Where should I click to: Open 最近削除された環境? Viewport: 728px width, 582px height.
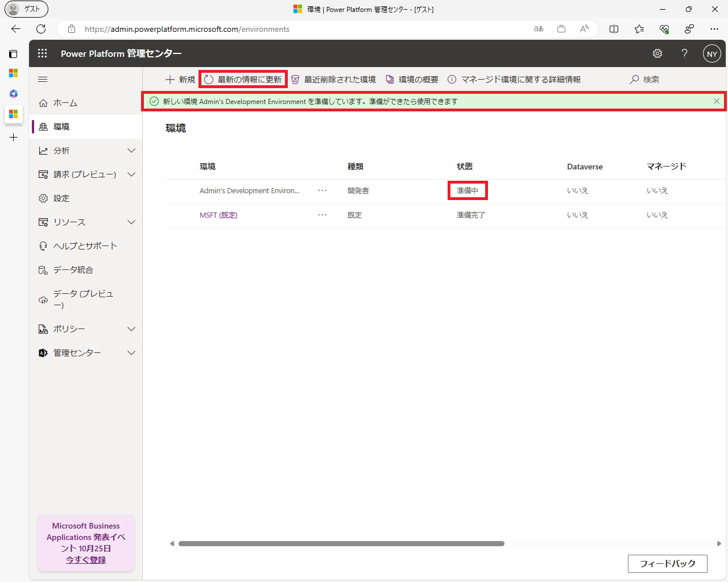(333, 80)
